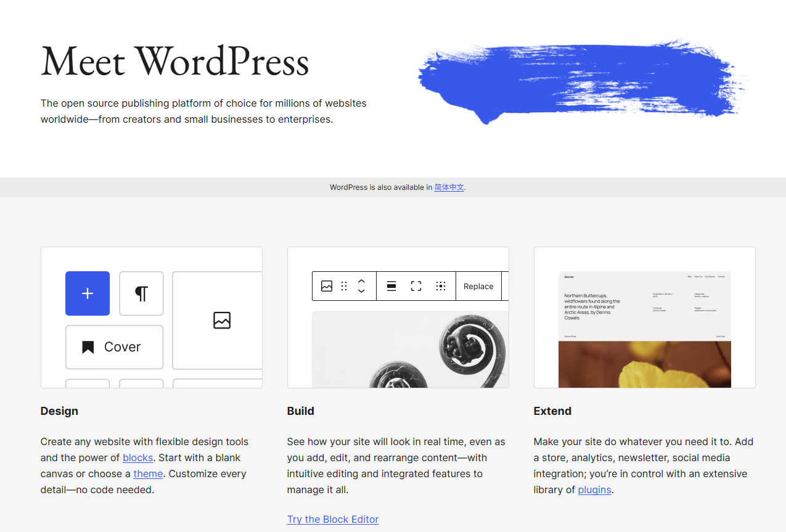Click the align icon in block toolbar
The width and height of the screenshot is (786, 532).
coord(391,286)
